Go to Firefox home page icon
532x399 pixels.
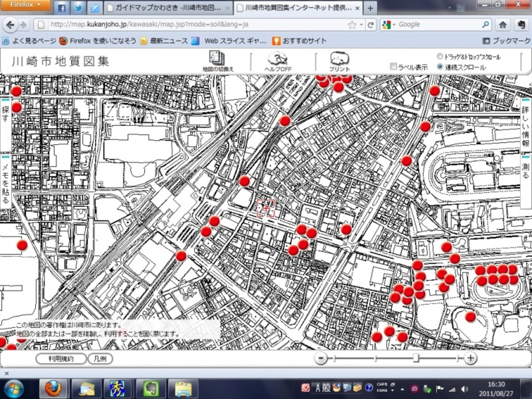pyautogui.click(x=503, y=25)
